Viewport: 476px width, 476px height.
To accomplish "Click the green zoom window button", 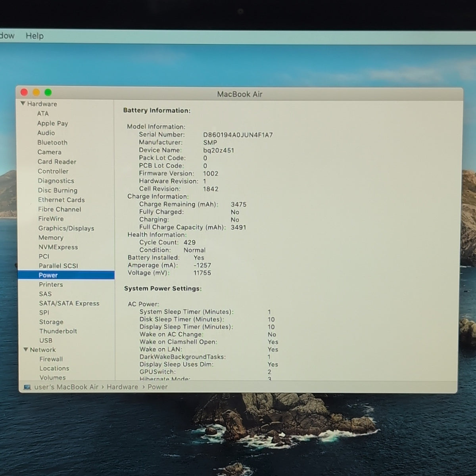I will (48, 92).
